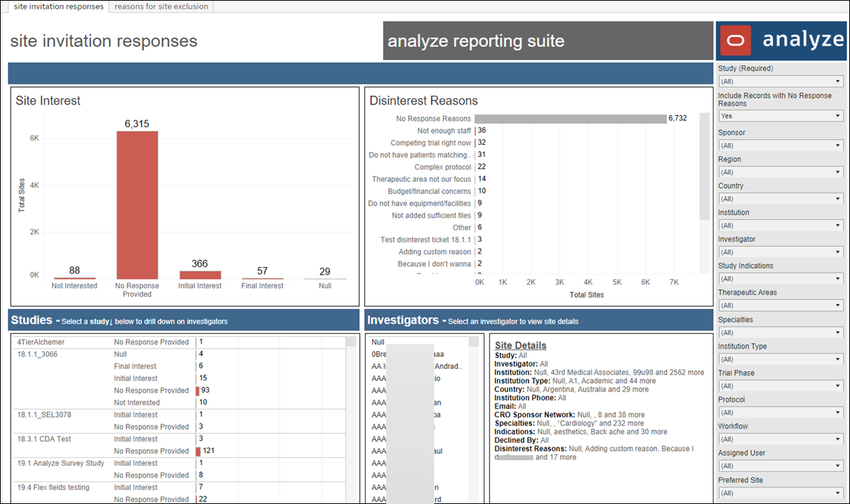Switch to reasons for site exclusion tab
This screenshot has width=850, height=504.
coord(161,6)
